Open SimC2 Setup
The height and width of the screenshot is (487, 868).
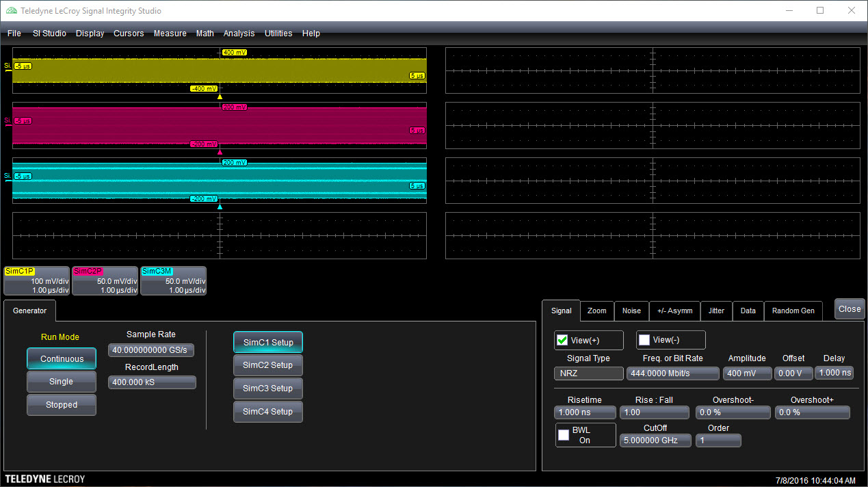pyautogui.click(x=268, y=365)
